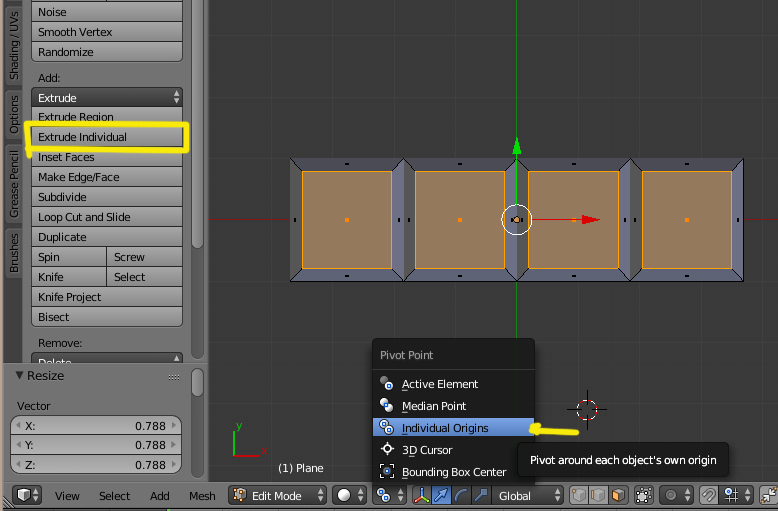Toggle the 3D manipulator widget icon
This screenshot has width=778, height=511.
point(420,495)
